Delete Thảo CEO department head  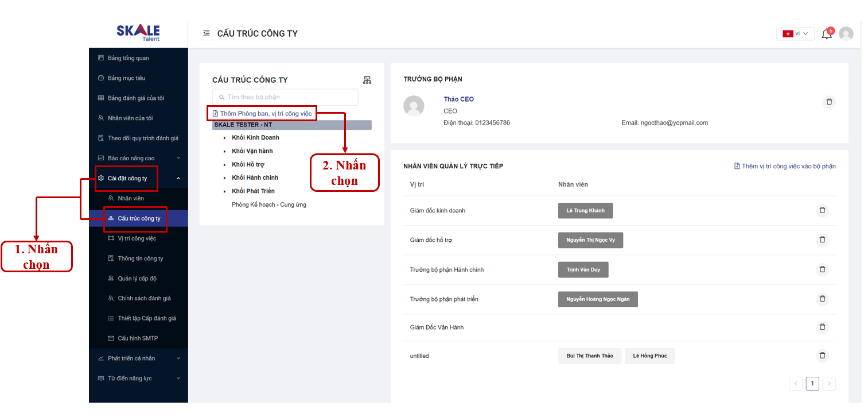pyautogui.click(x=828, y=102)
